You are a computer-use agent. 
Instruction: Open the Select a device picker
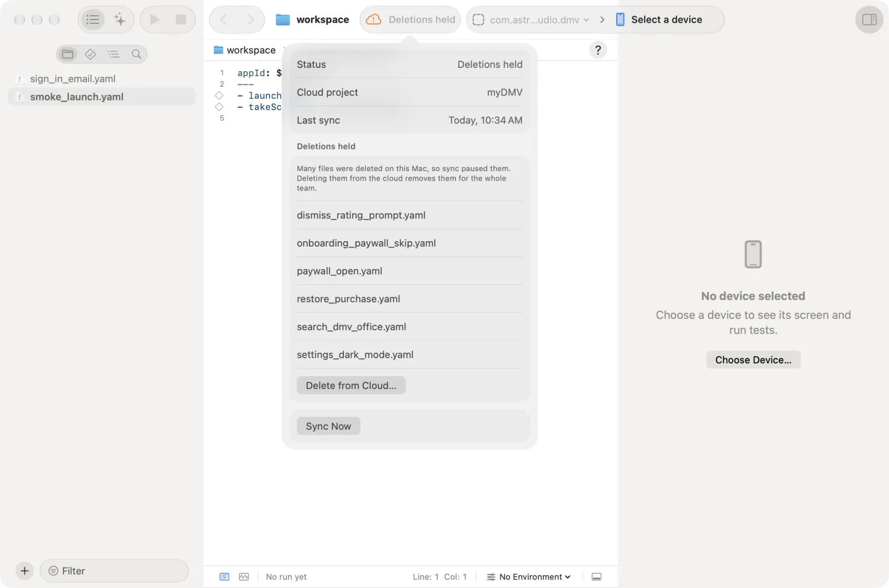click(x=660, y=20)
